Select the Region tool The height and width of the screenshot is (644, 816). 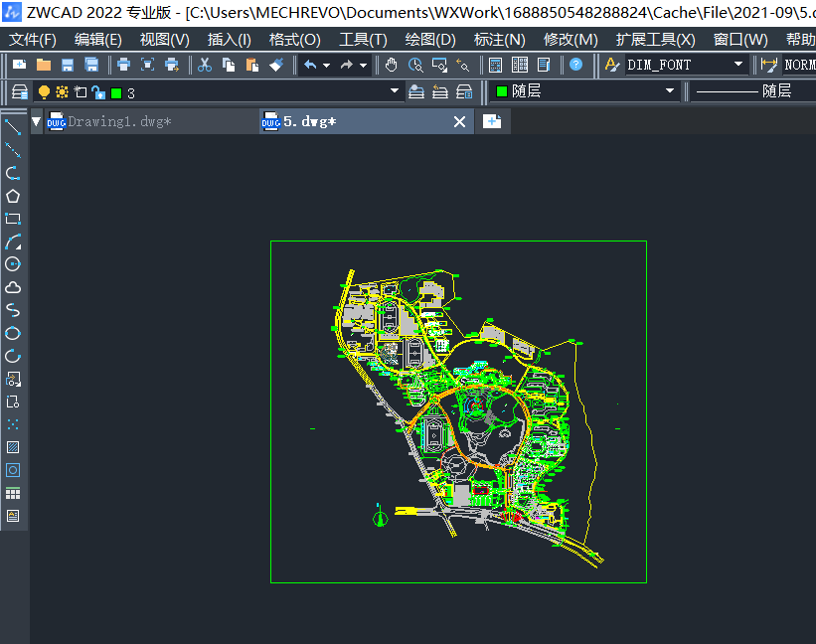pyautogui.click(x=13, y=470)
